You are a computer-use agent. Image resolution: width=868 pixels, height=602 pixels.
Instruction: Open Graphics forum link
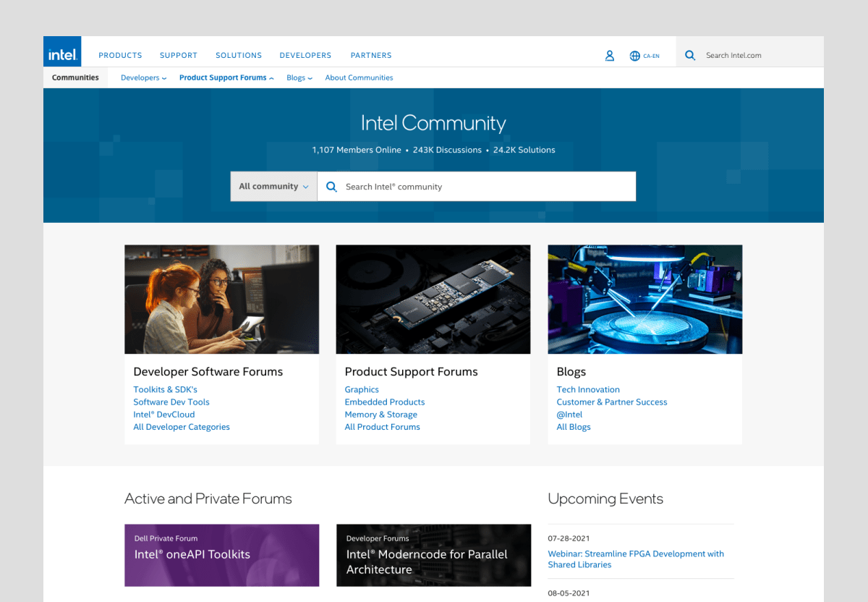pos(362,389)
